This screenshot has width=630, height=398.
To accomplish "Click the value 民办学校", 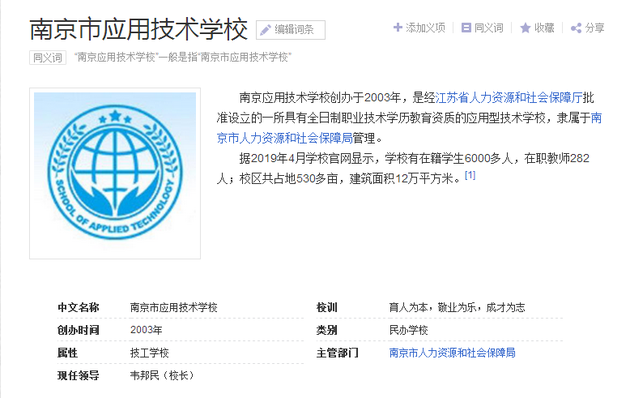I will (x=408, y=330).
